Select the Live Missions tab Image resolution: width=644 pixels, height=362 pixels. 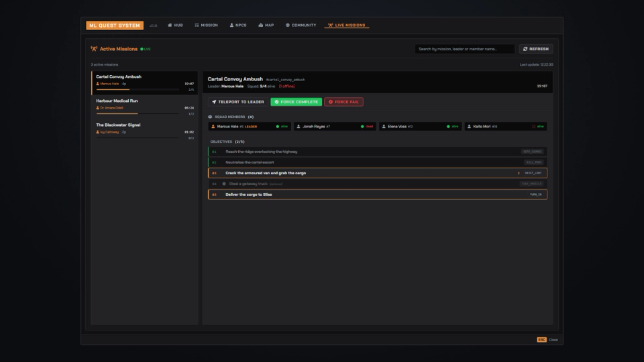point(347,25)
